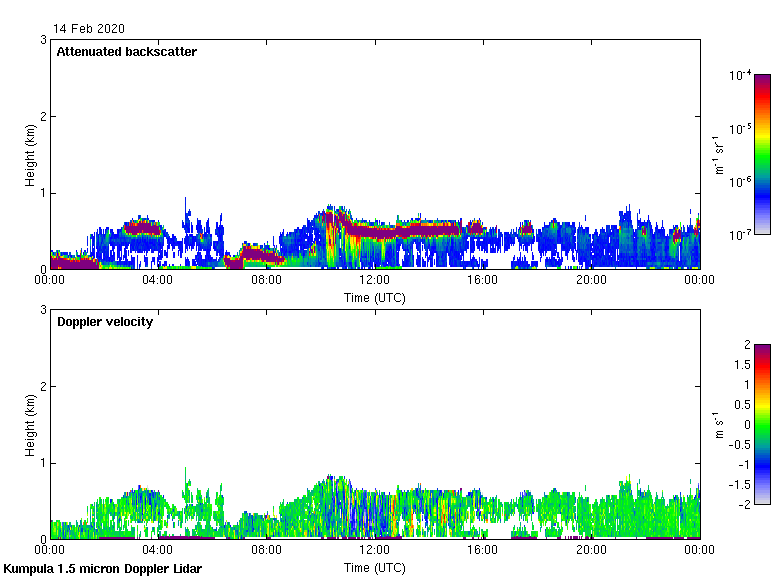Click the "14 Feb 2020" date label
The width and height of the screenshot is (780, 580).
(90, 29)
